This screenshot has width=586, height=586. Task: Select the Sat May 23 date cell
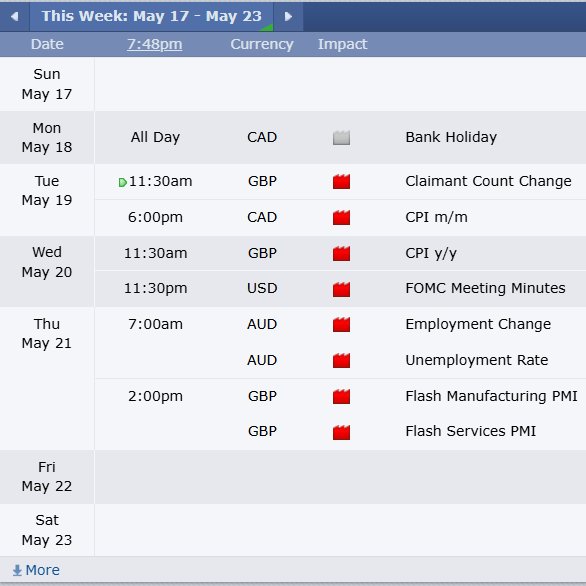point(47,530)
